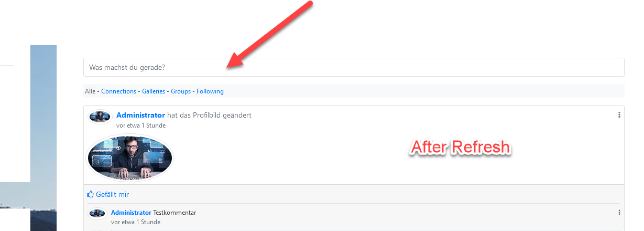Select the Alle activity filter

coord(90,91)
